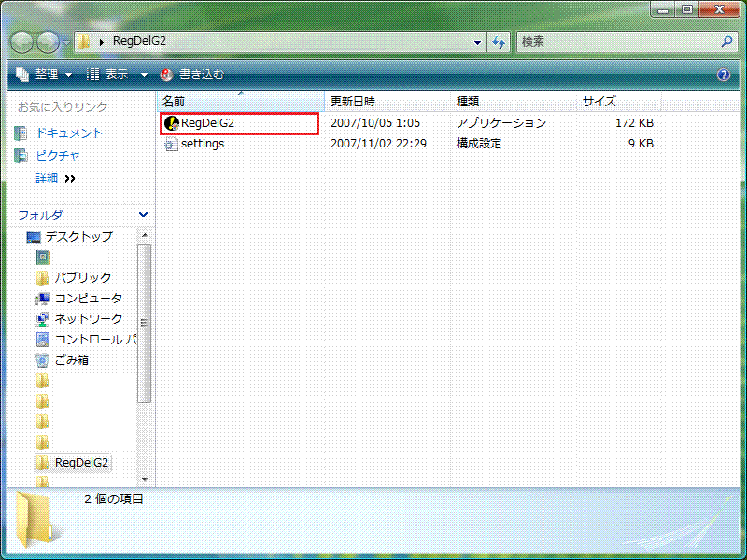Click RegDelG2 in the address bar path
Screen dimensions: 747x560
139,41
